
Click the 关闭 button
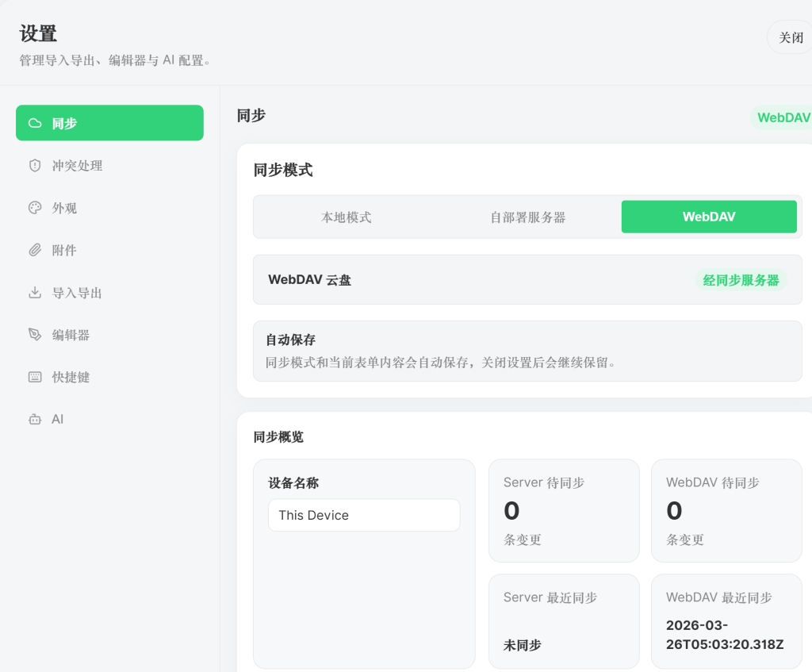click(790, 36)
